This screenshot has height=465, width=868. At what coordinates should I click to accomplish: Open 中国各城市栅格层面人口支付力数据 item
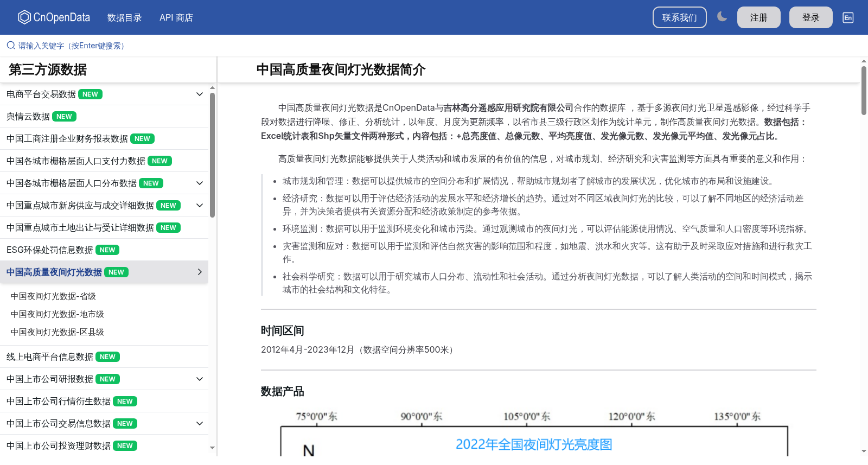pos(104,161)
